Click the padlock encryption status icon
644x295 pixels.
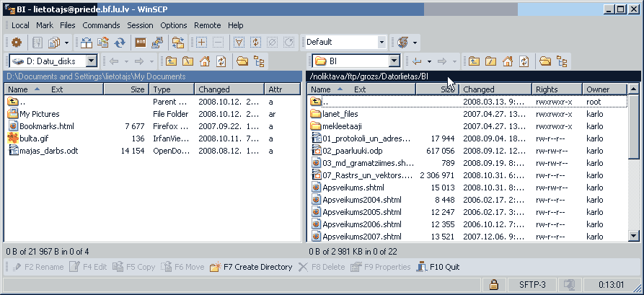click(493, 284)
